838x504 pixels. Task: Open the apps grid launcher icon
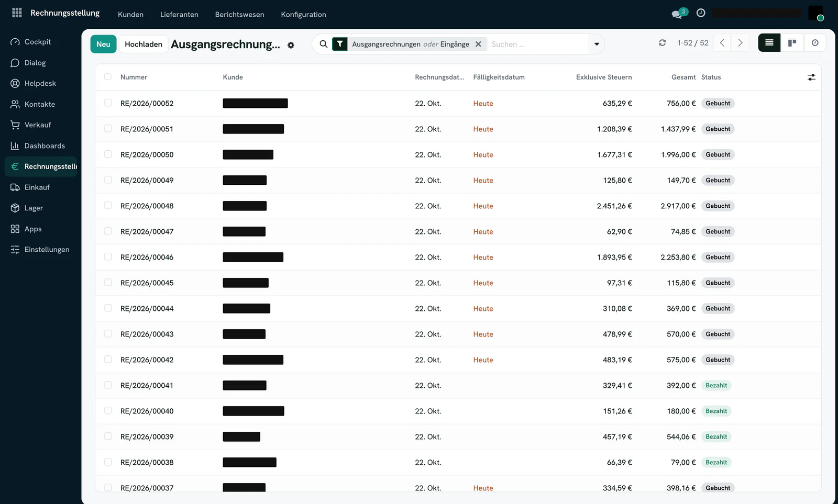point(17,13)
